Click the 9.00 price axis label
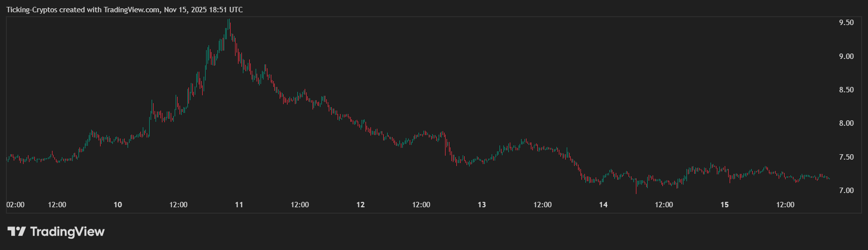The width and height of the screenshot is (868, 250). pyautogui.click(x=846, y=56)
